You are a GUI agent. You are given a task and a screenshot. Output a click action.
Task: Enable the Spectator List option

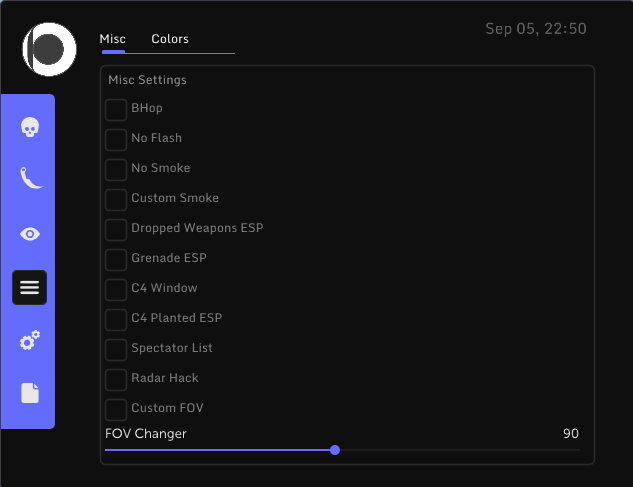116,348
